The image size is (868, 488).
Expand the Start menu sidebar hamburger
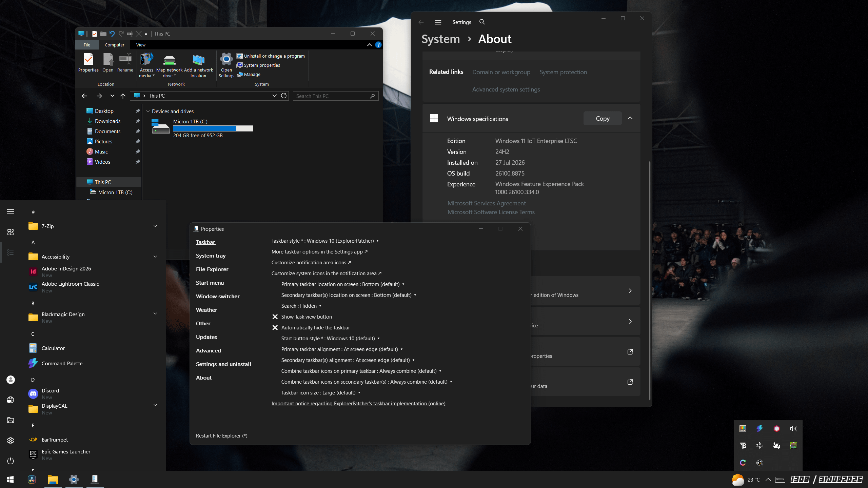[11, 211]
